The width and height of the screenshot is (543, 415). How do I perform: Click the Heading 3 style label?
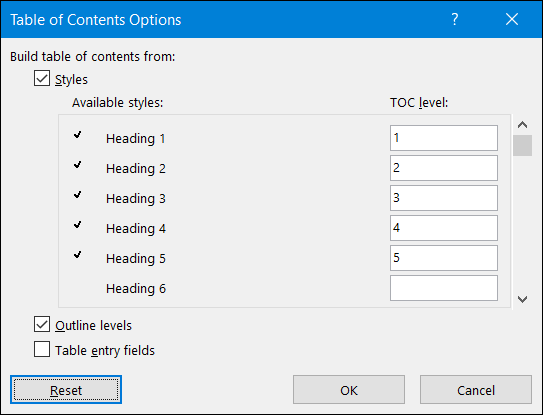pyautogui.click(x=136, y=198)
